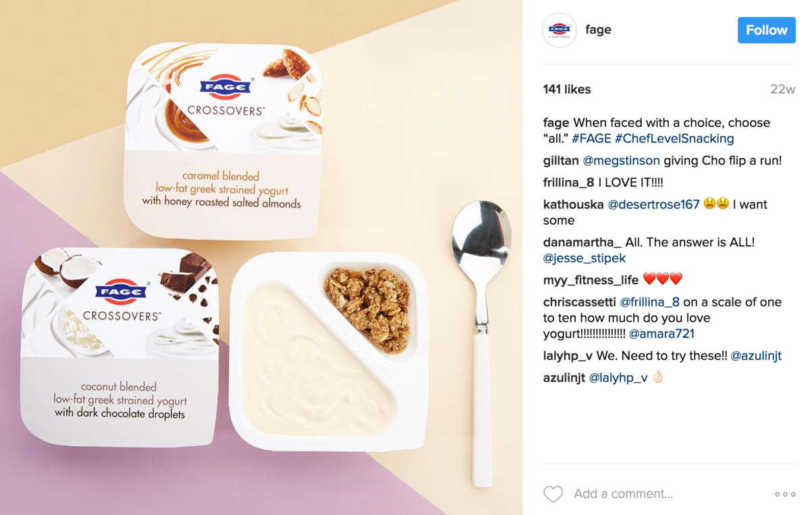Open the three-dot more options menu
This screenshot has height=515, width=812.
[785, 495]
